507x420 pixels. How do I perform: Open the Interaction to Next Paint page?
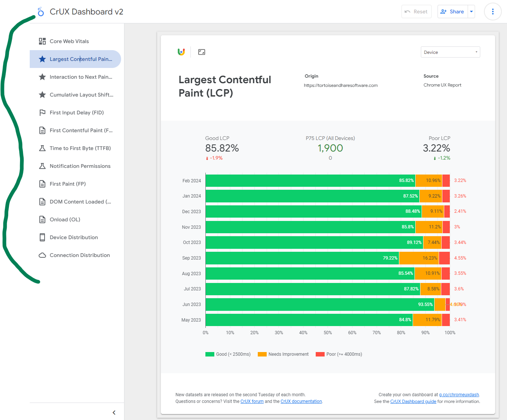click(x=81, y=77)
